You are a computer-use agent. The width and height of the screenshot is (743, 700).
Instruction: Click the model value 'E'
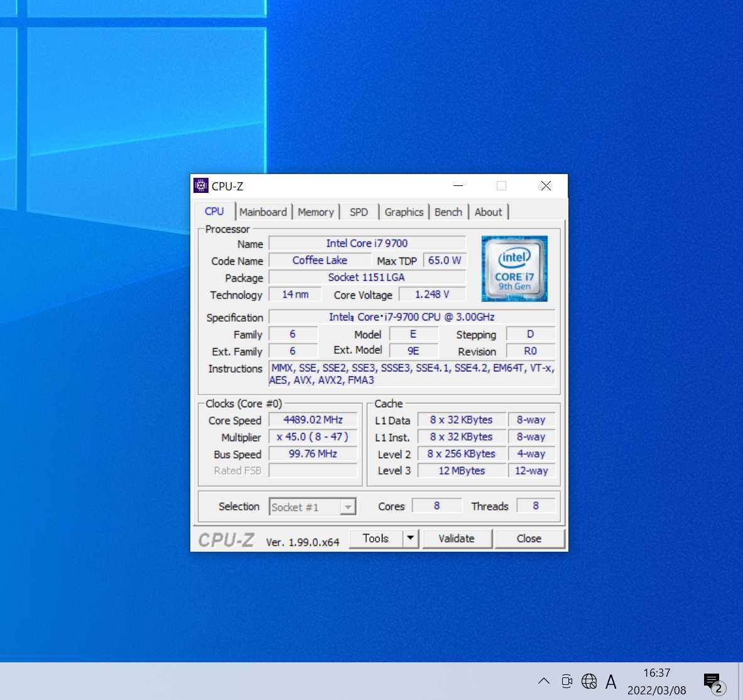(x=413, y=334)
